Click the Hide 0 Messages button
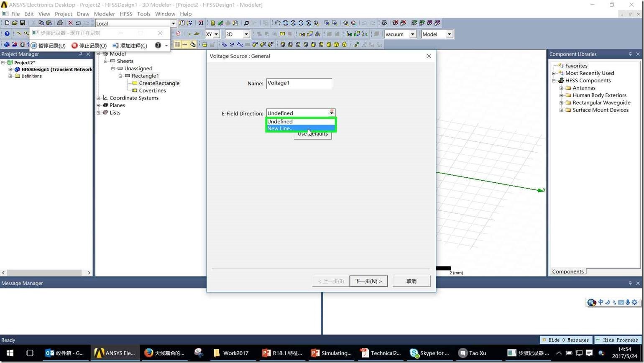This screenshot has width=644, height=363. 566,340
